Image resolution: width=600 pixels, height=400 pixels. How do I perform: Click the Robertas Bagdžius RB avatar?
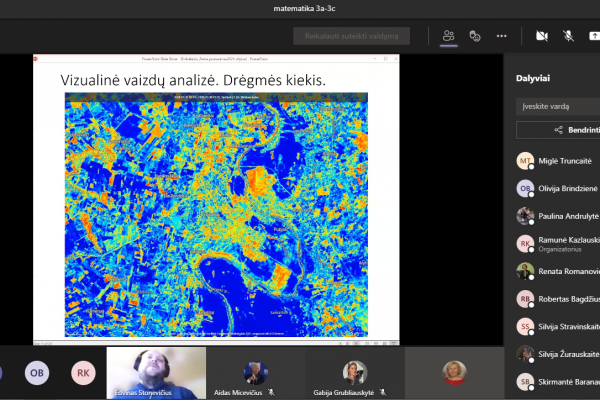pos(525,299)
